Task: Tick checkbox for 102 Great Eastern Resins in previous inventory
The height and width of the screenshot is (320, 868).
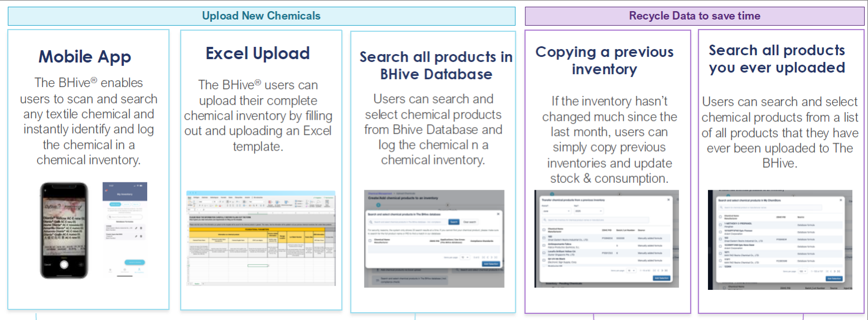Action: pos(544,238)
